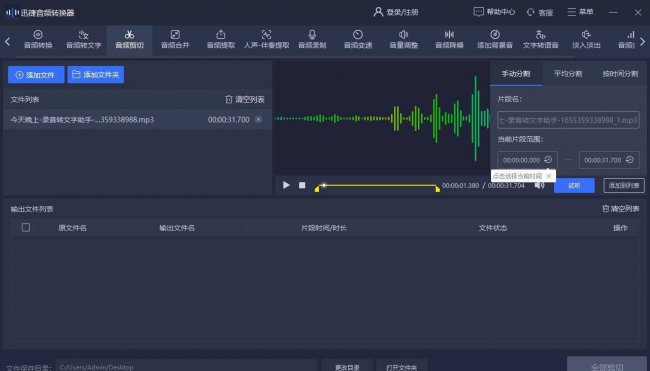
Task: Open the 音量调整 volume adjust tool
Action: pos(404,40)
